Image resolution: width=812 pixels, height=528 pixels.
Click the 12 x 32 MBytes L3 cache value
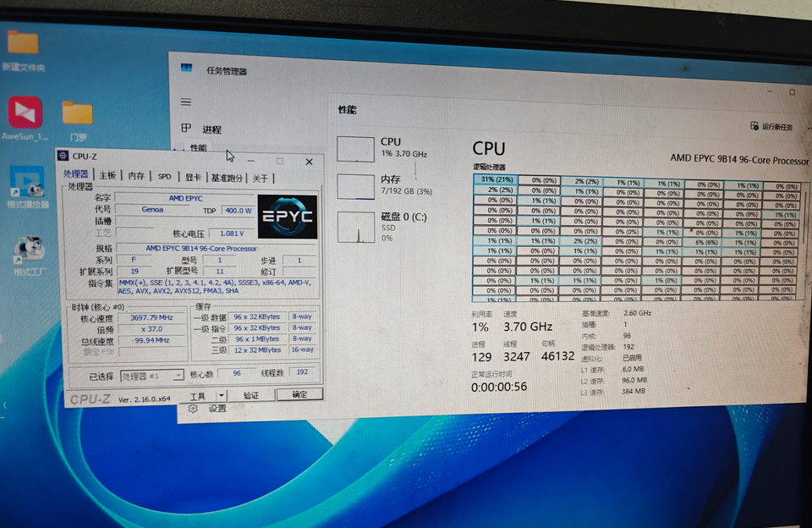(257, 349)
